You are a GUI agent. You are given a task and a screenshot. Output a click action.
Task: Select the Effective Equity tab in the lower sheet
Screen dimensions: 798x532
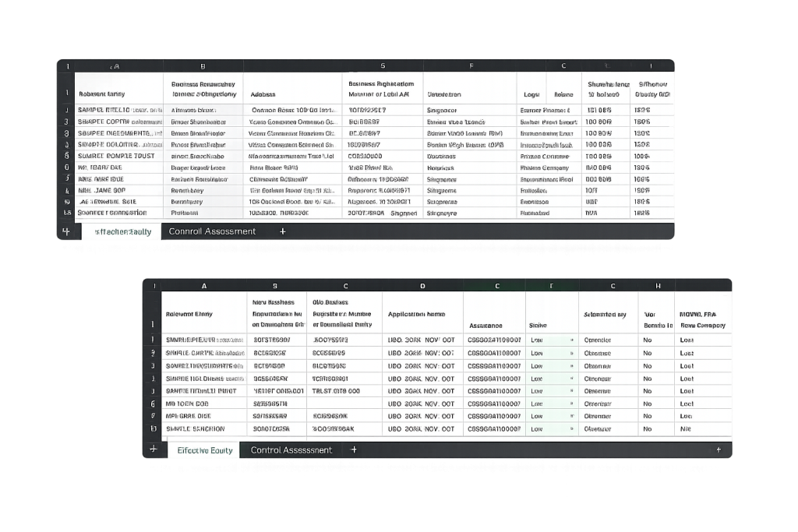pyautogui.click(x=205, y=449)
